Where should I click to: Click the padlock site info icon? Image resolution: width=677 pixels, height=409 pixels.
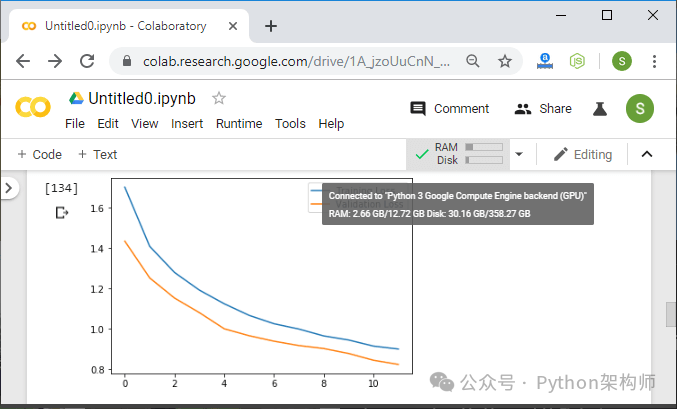tap(127, 61)
